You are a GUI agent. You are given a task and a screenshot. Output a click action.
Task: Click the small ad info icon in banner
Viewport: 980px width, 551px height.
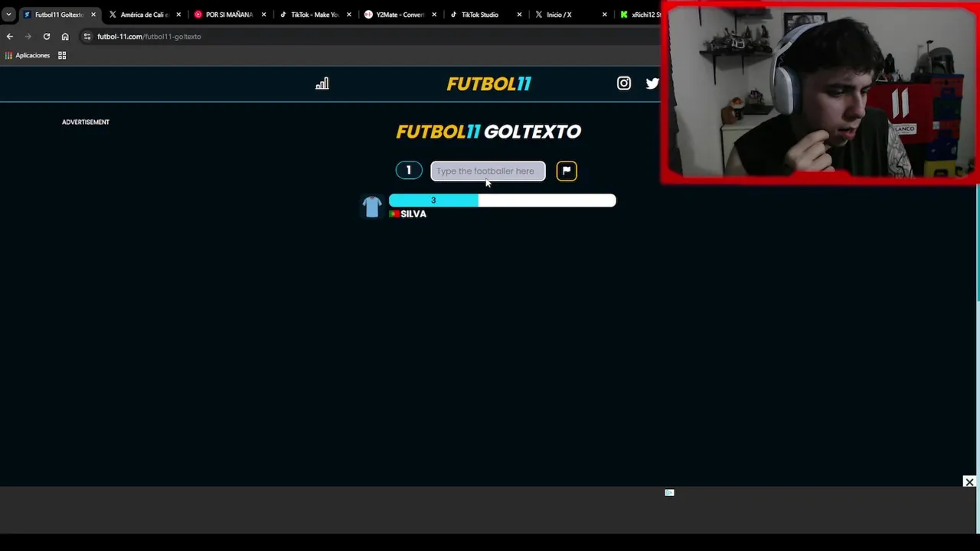point(669,493)
